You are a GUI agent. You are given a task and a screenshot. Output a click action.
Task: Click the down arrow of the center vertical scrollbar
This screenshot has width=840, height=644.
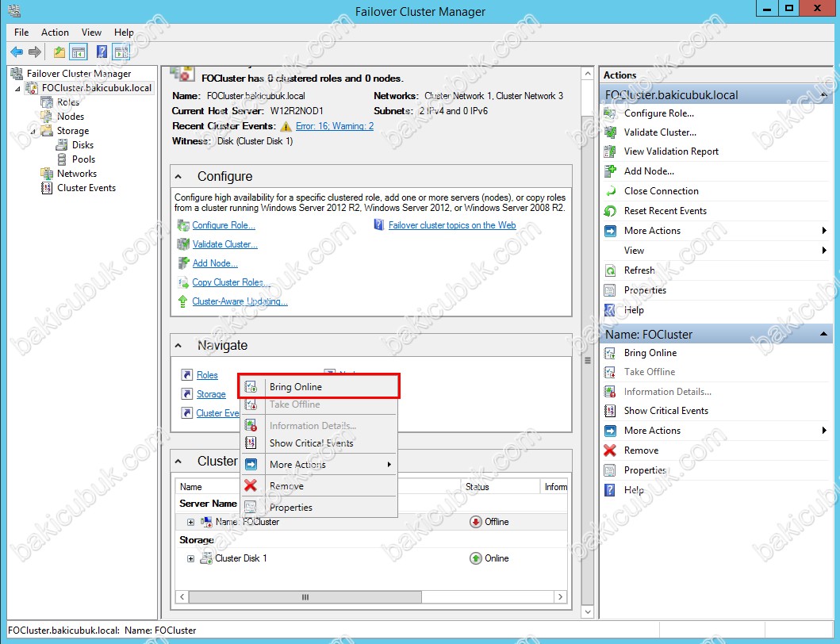(588, 611)
